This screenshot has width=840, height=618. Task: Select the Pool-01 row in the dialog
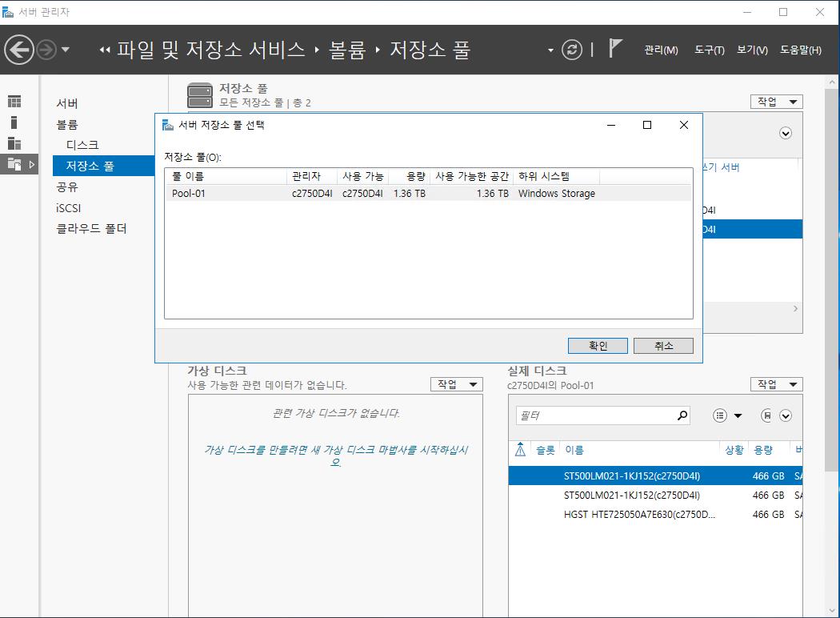[429, 193]
